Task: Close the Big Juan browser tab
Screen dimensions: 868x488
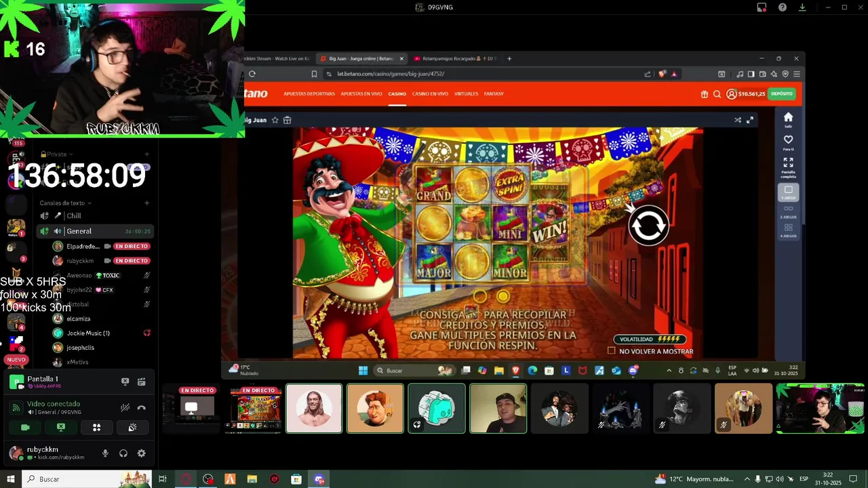Action: click(x=401, y=58)
